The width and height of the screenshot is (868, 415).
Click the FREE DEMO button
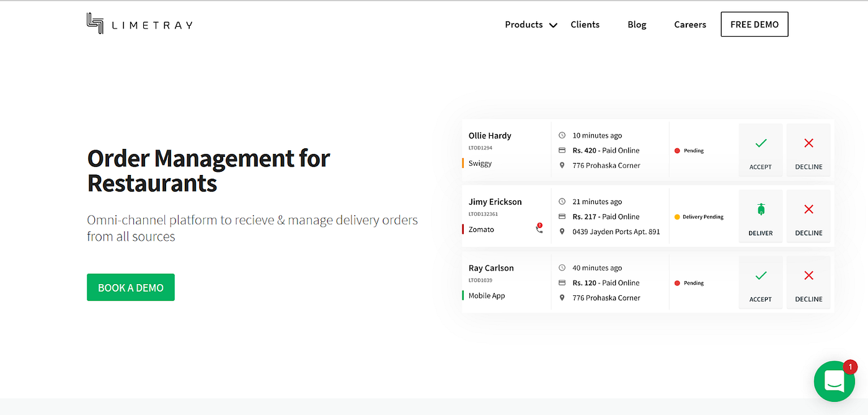pos(755,24)
